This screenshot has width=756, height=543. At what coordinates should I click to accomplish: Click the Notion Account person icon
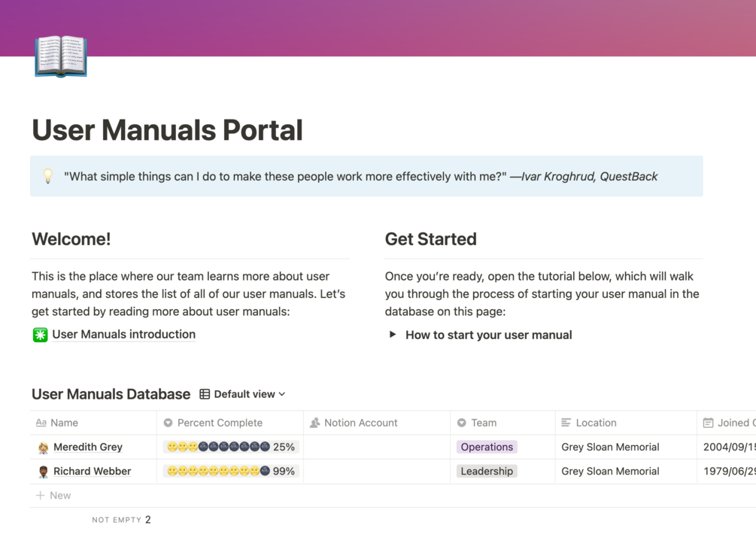pyautogui.click(x=315, y=423)
